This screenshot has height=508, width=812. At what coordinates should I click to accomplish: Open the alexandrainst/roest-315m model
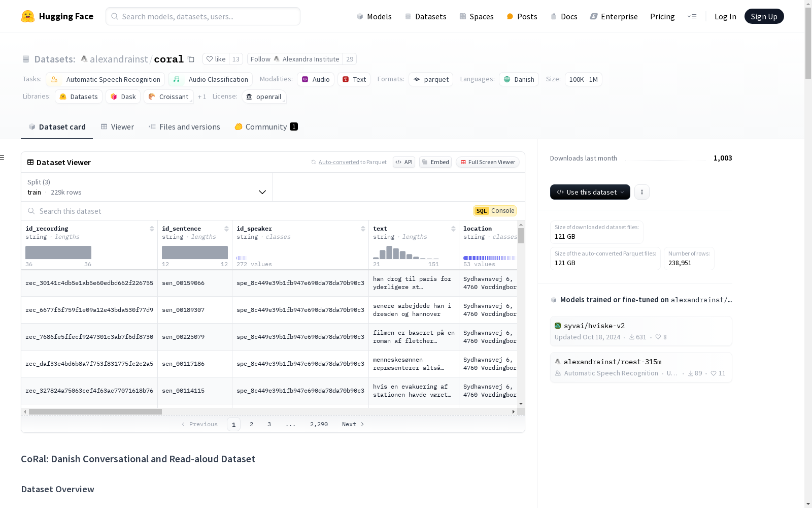[641, 367]
